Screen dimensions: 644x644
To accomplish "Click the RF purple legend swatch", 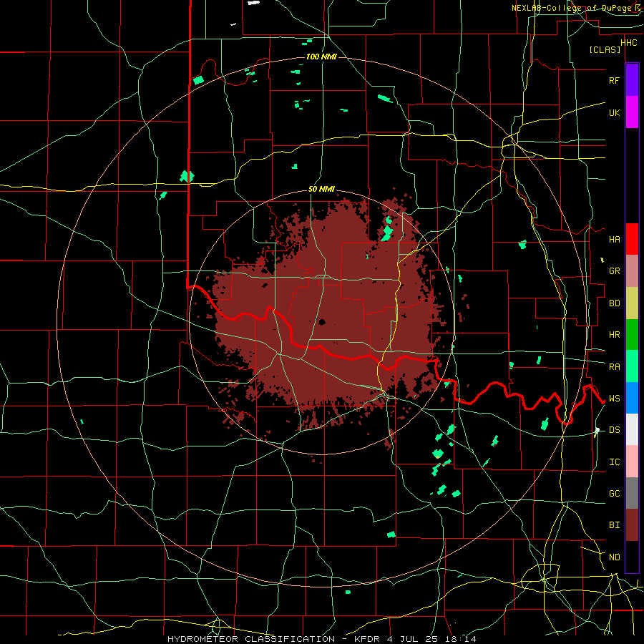I will (x=632, y=80).
